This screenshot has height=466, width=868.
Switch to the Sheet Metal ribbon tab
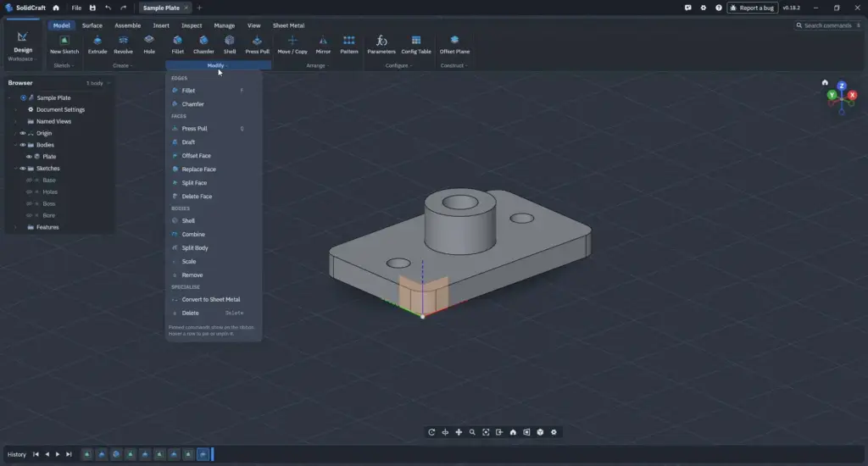point(288,25)
